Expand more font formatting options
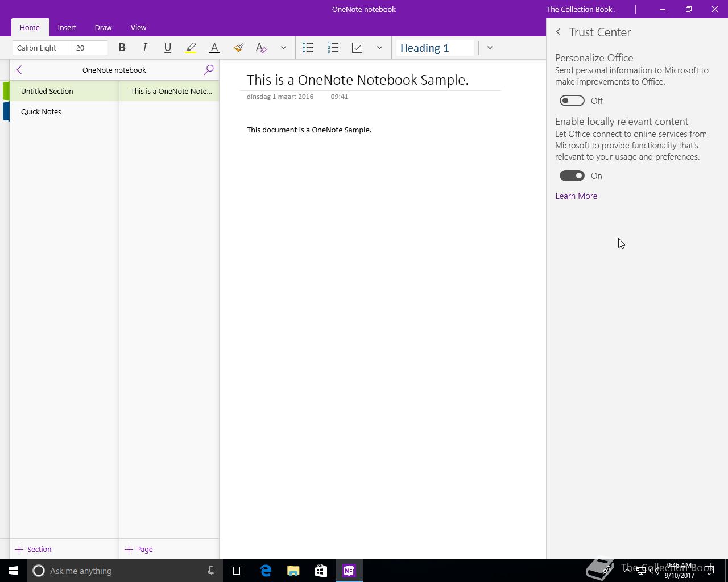Image resolution: width=728 pixels, height=582 pixels. [283, 48]
